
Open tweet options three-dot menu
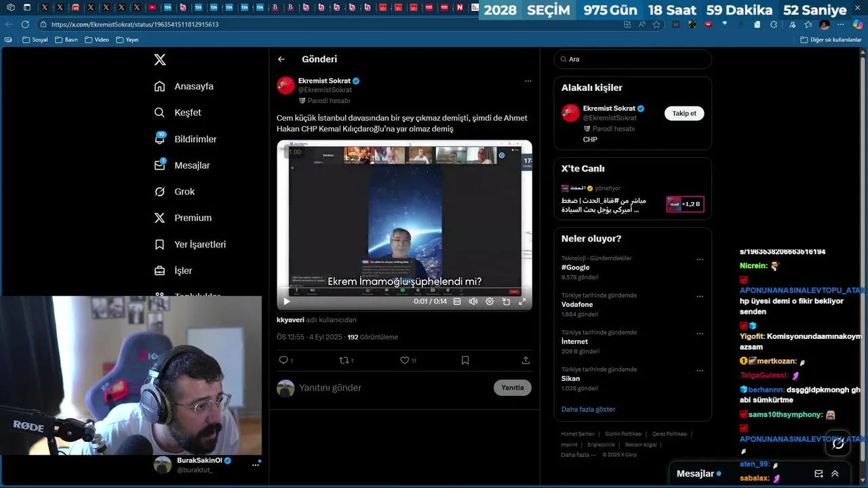pyautogui.click(x=528, y=81)
